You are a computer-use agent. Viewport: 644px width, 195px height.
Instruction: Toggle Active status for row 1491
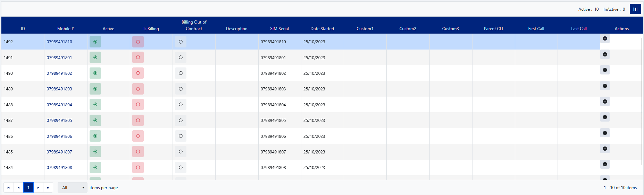pos(95,57)
